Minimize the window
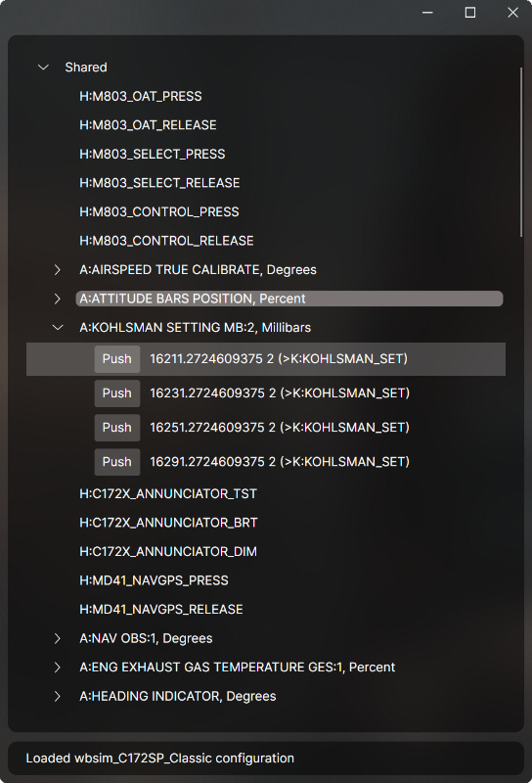 pyautogui.click(x=427, y=13)
